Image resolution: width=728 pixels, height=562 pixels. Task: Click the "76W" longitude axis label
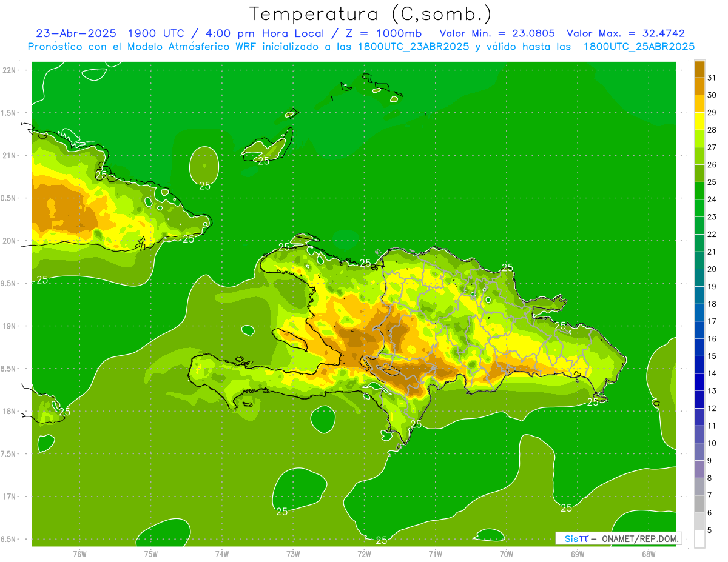click(x=79, y=554)
